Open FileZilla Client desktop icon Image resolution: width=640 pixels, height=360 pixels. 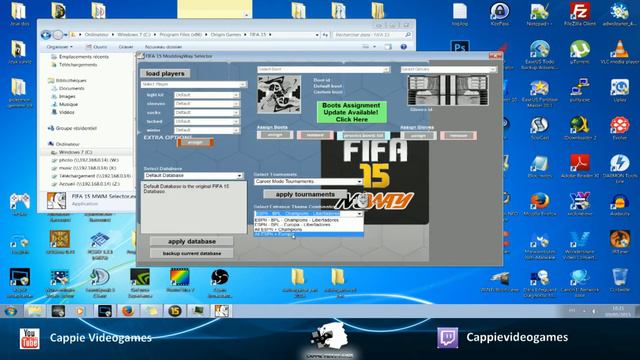[x=580, y=15]
